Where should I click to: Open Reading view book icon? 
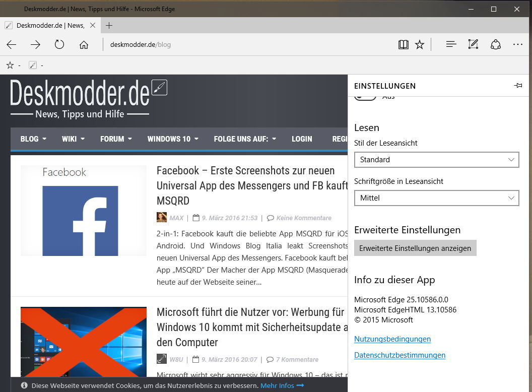(x=404, y=44)
